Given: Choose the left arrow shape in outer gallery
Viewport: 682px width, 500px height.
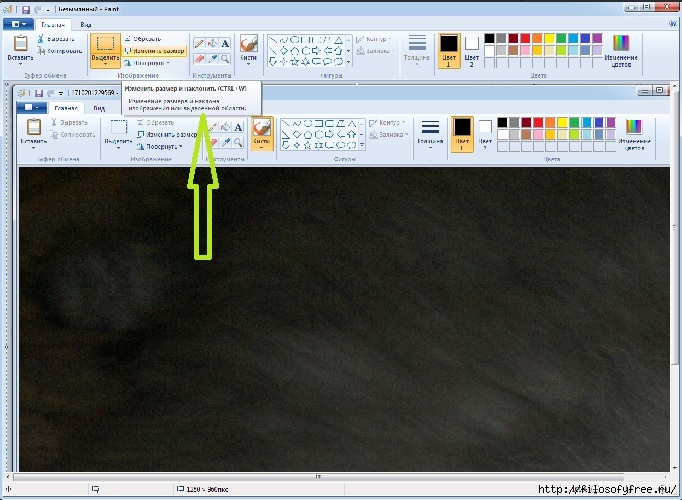Looking at the screenshot, I should pyautogui.click(x=328, y=50).
